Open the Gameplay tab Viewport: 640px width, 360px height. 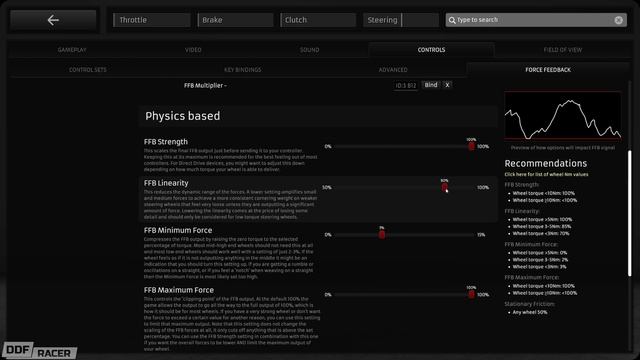tap(72, 50)
